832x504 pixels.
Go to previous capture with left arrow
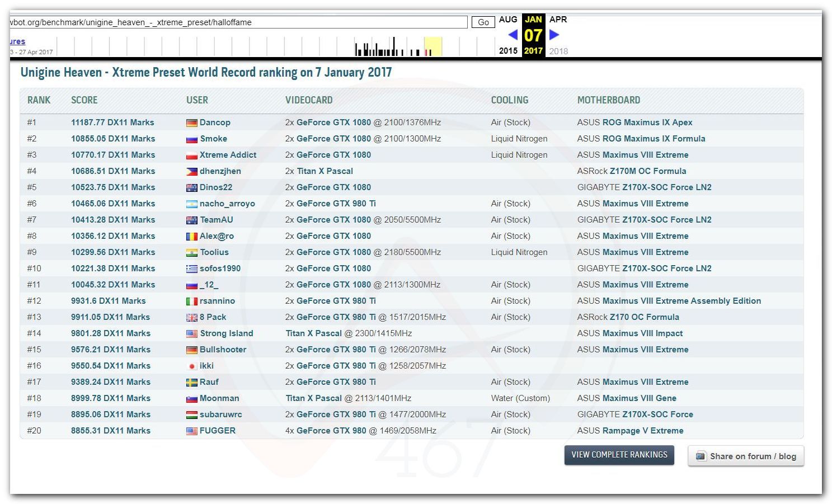pos(513,35)
